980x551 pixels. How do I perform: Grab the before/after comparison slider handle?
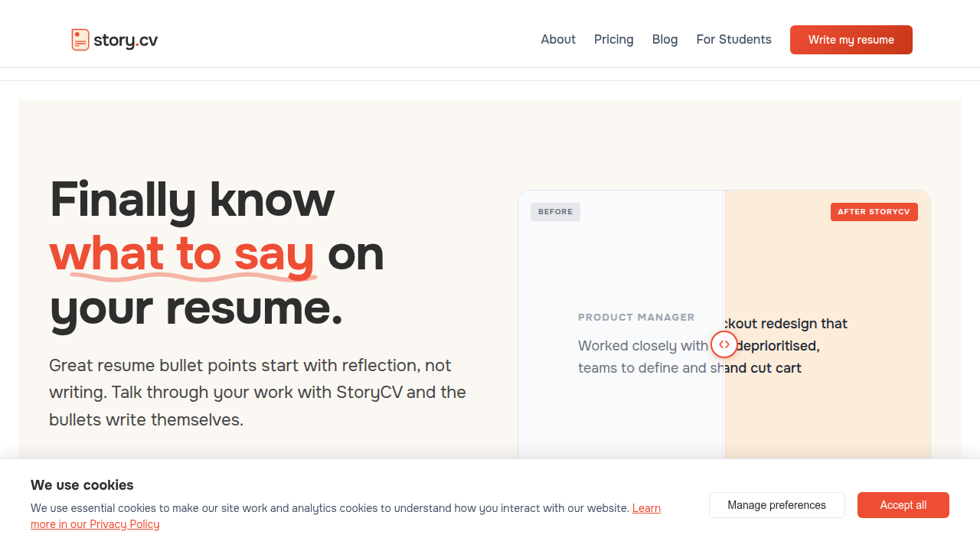[724, 344]
